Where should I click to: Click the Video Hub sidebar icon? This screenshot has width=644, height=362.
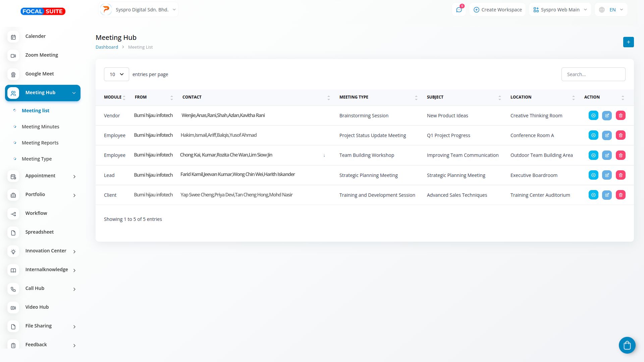[13, 307]
